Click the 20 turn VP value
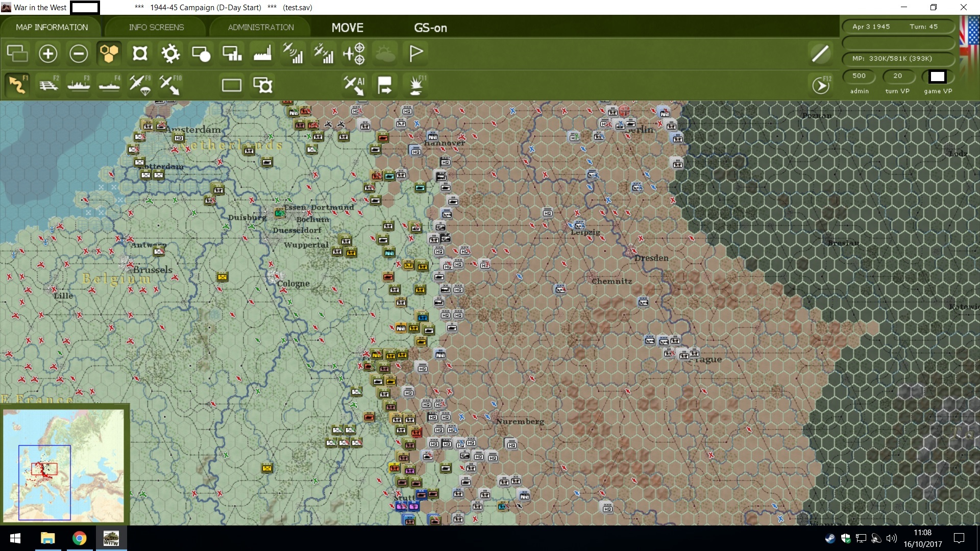Viewport: 980px width, 551px height. click(x=898, y=76)
